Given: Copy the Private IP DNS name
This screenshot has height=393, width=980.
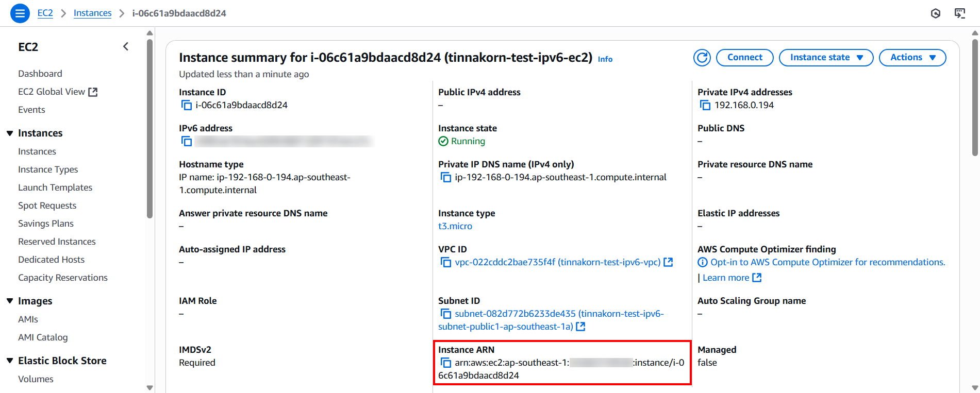Looking at the screenshot, I should [x=445, y=177].
